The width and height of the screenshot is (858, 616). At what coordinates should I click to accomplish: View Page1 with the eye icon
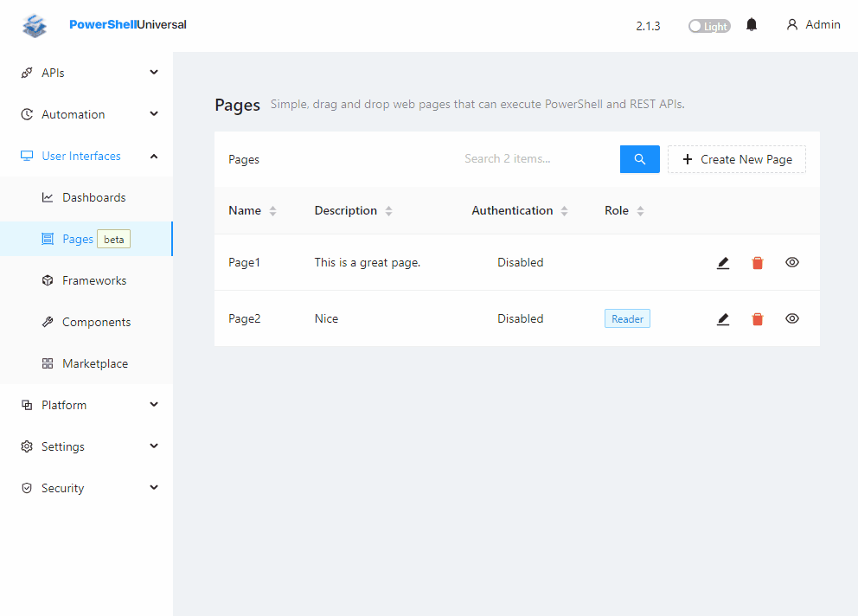point(791,262)
